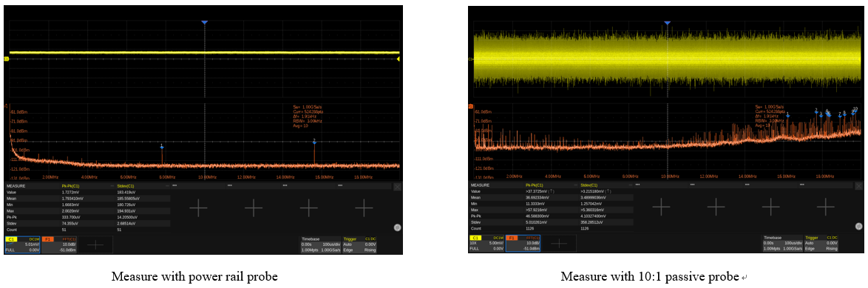Click round gray knob icon in passive probe screenshot
868x288 pixels.
pyautogui.click(x=858, y=227)
